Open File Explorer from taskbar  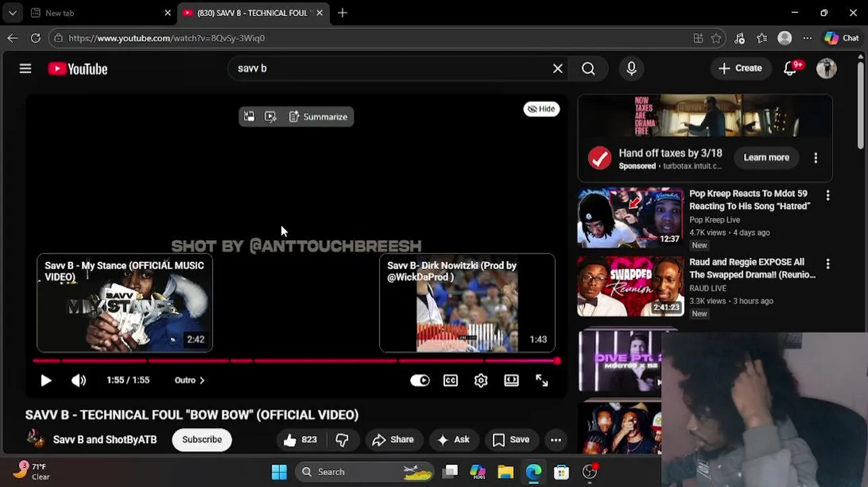click(x=506, y=472)
